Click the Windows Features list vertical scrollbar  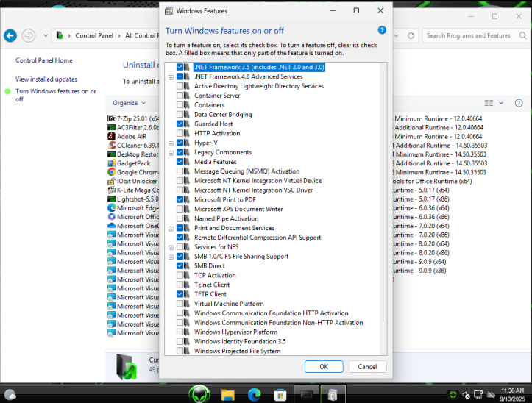tap(383, 196)
